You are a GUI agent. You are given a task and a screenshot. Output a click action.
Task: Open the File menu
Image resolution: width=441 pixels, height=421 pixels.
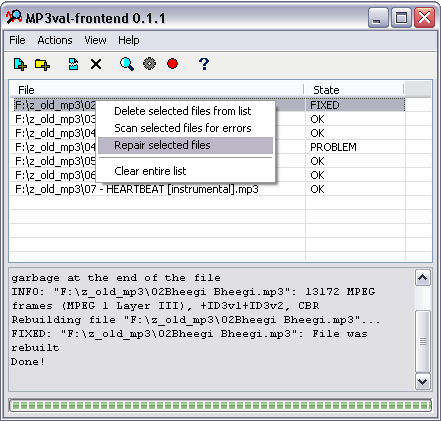[17, 40]
